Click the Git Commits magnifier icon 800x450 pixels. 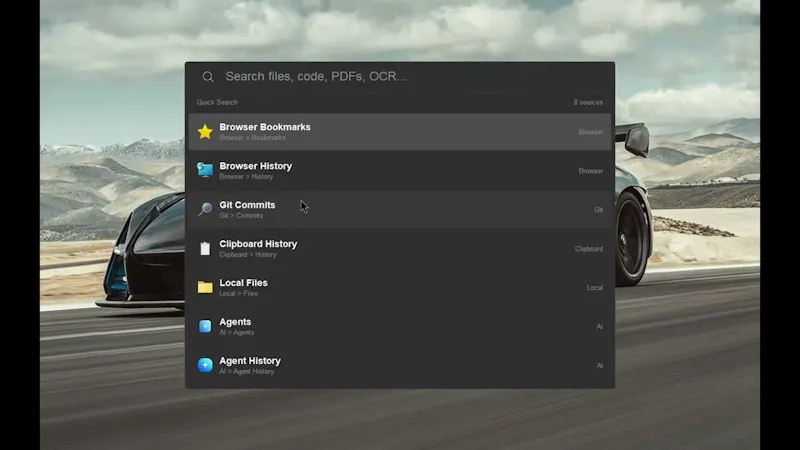tap(205, 209)
